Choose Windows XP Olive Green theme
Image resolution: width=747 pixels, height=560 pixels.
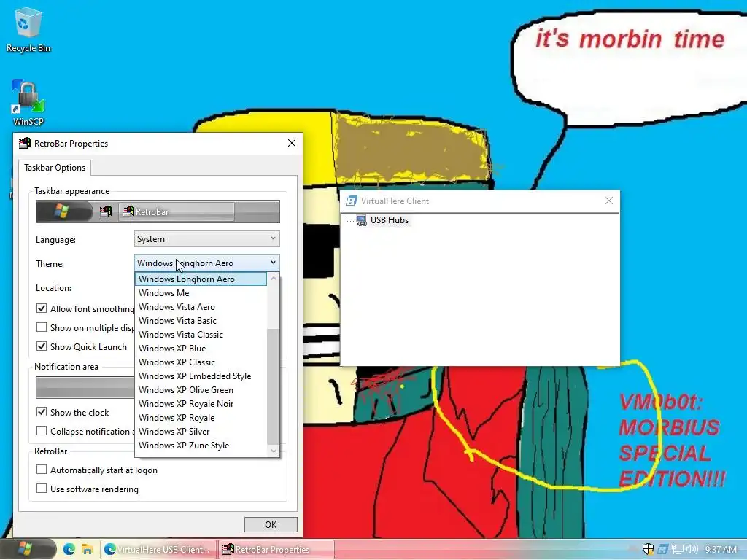(x=201, y=389)
